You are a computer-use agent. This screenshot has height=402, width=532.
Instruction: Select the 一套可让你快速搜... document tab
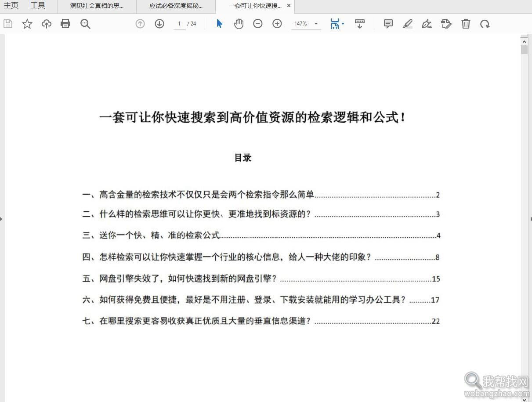pyautogui.click(x=255, y=6)
